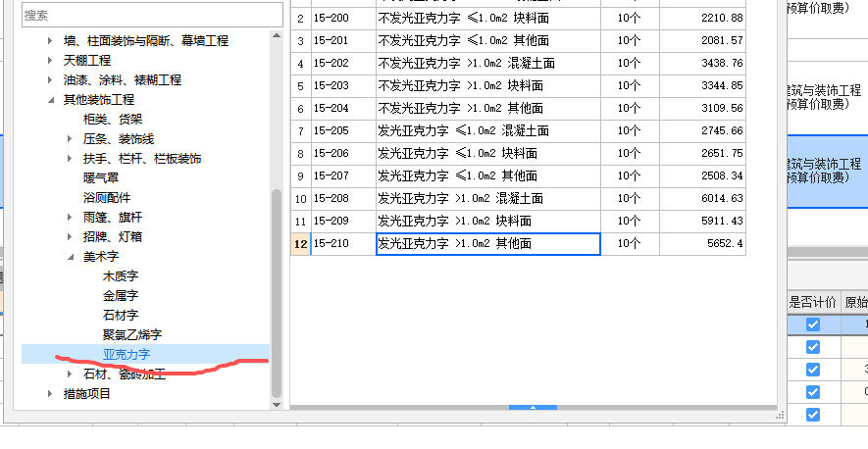Click the price cell 6014.63
Viewport: 868px width, 449px height.
(702, 198)
